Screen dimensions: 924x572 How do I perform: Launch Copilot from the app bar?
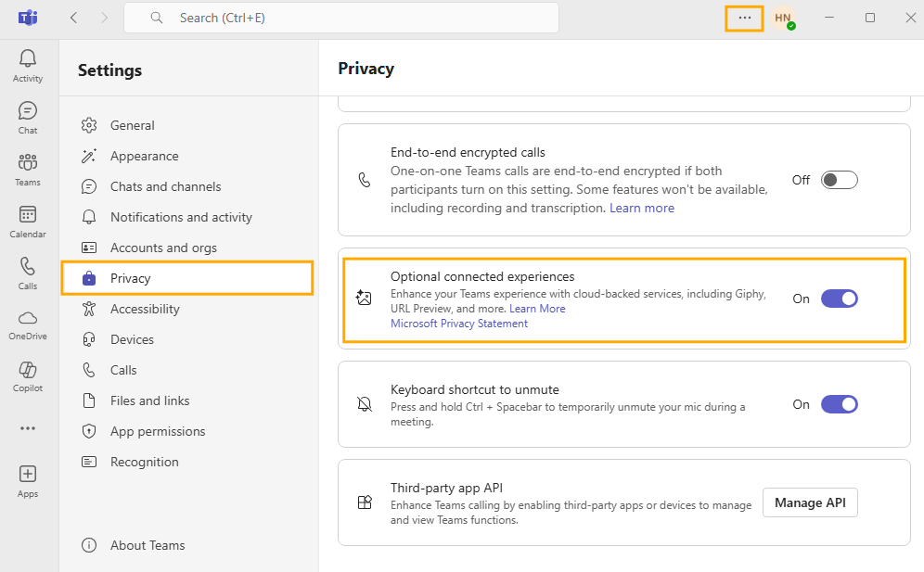[x=28, y=375]
